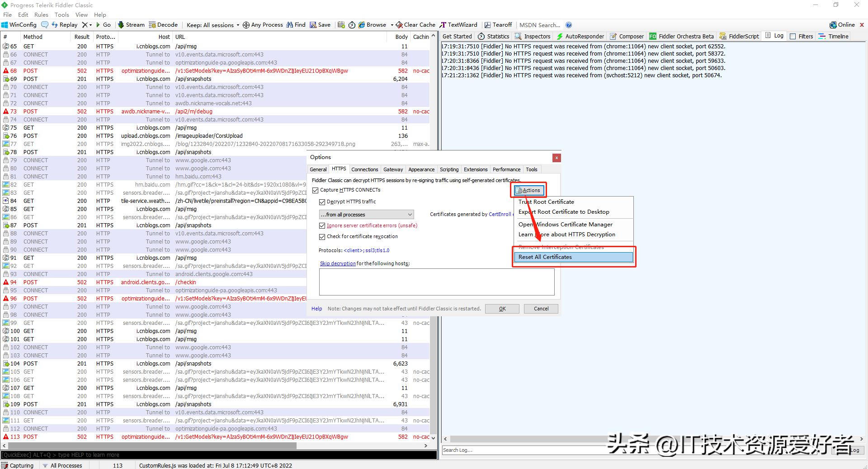Uncheck Check for certificate revocation
868x469 pixels.
(x=322, y=236)
